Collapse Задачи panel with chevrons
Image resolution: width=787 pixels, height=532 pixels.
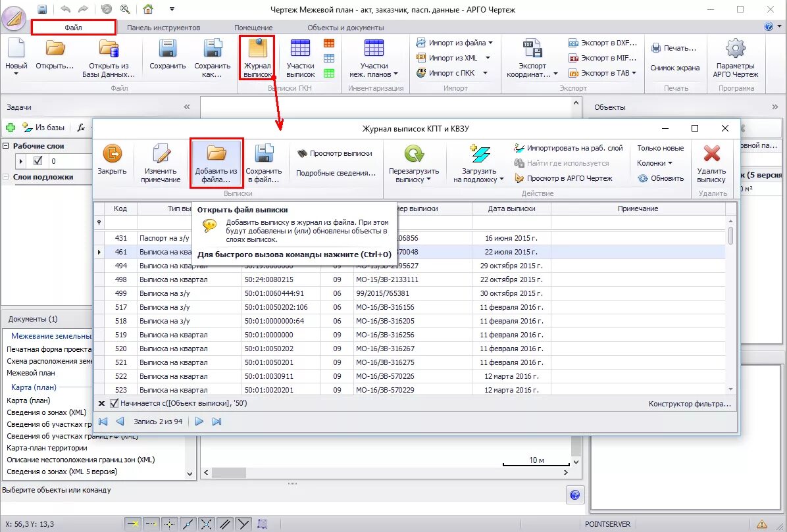(187, 107)
